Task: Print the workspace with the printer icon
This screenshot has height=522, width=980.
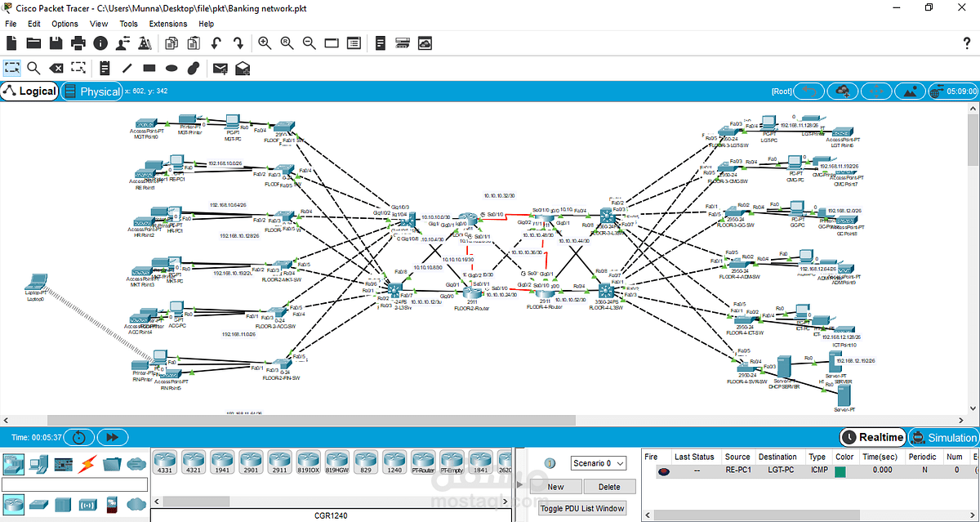Action: click(x=78, y=42)
